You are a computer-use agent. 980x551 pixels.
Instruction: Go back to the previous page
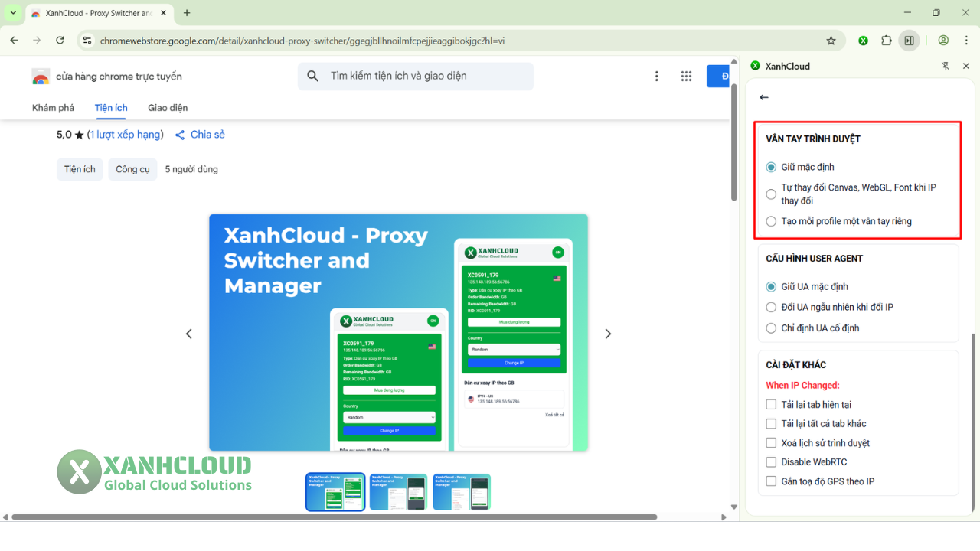pos(15,41)
